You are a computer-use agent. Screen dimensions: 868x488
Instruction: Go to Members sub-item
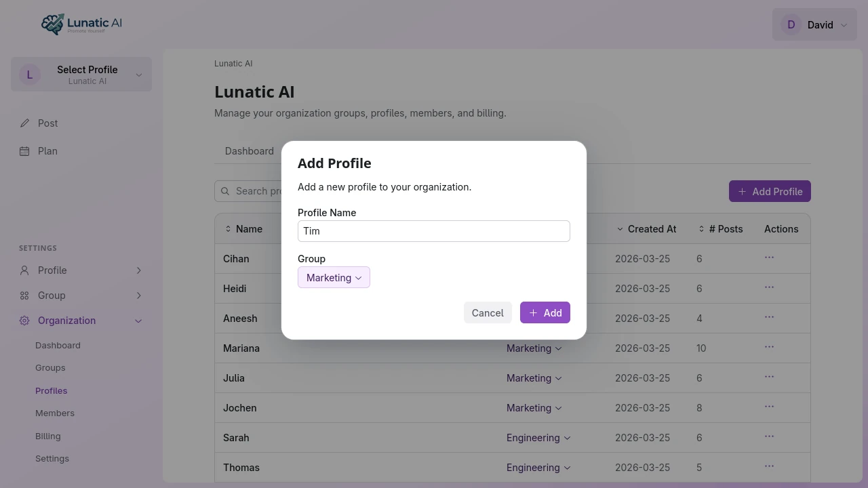tap(55, 413)
